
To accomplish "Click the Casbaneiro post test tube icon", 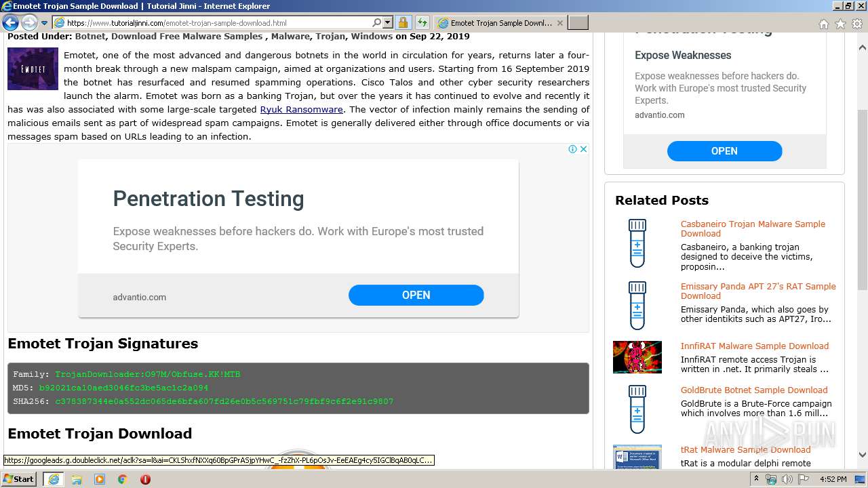I will (637, 244).
